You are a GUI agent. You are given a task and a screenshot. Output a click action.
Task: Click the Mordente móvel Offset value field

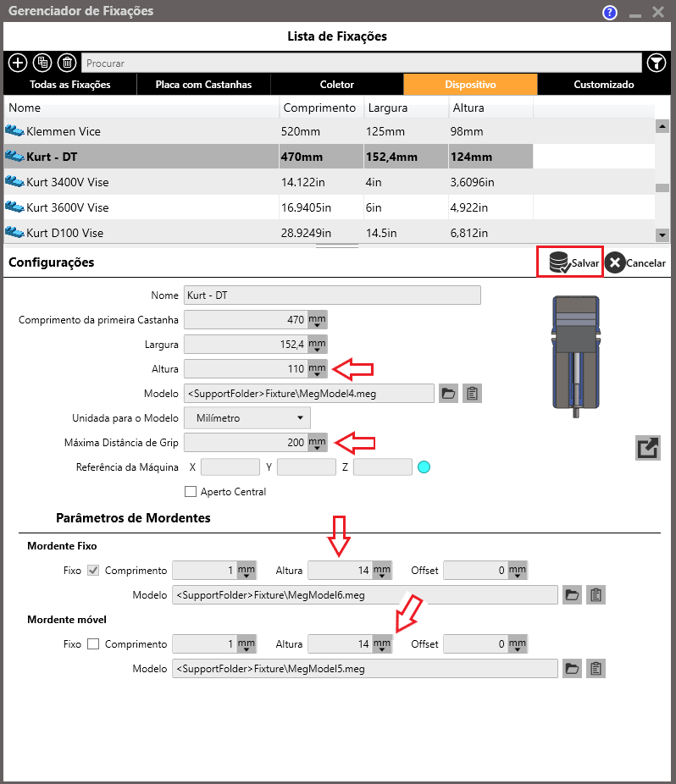(x=475, y=644)
